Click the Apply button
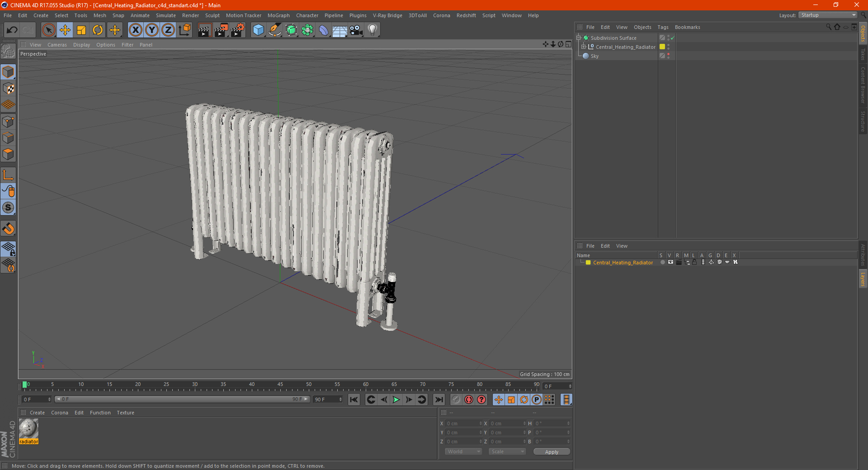Screen dimensions: 868x470 tap(552, 451)
